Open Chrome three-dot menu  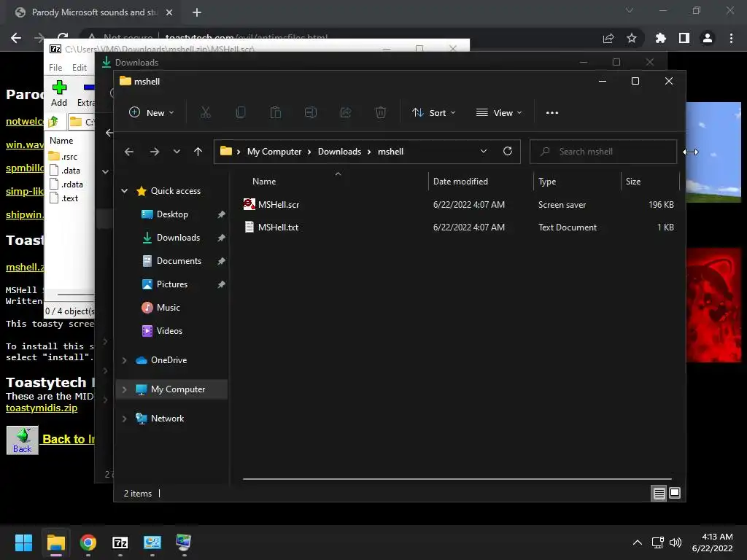(731, 38)
